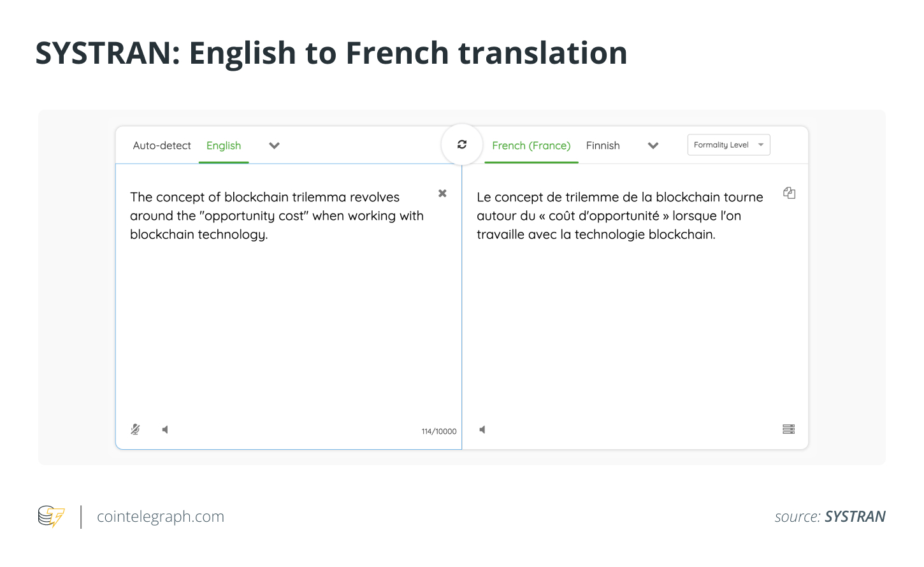This screenshot has width=924, height=567.
Task: Switch target language to Finnish
Action: 603,145
